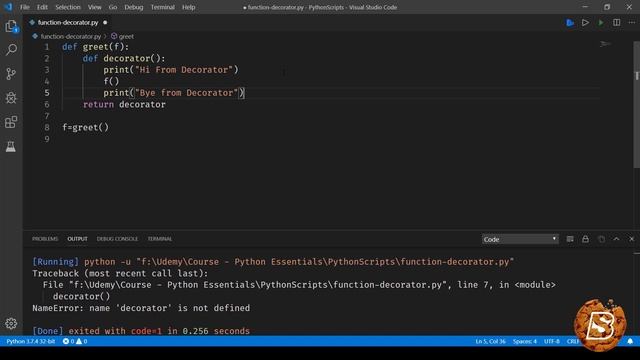Screen dimensions: 640x360
Task: Click line number 8 in the gutter
Action: pyautogui.click(x=47, y=127)
